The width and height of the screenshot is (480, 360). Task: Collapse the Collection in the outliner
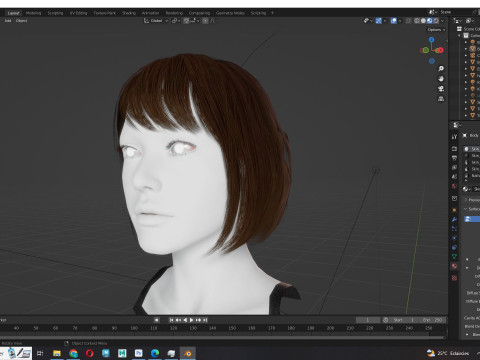pyautogui.click(x=460, y=35)
